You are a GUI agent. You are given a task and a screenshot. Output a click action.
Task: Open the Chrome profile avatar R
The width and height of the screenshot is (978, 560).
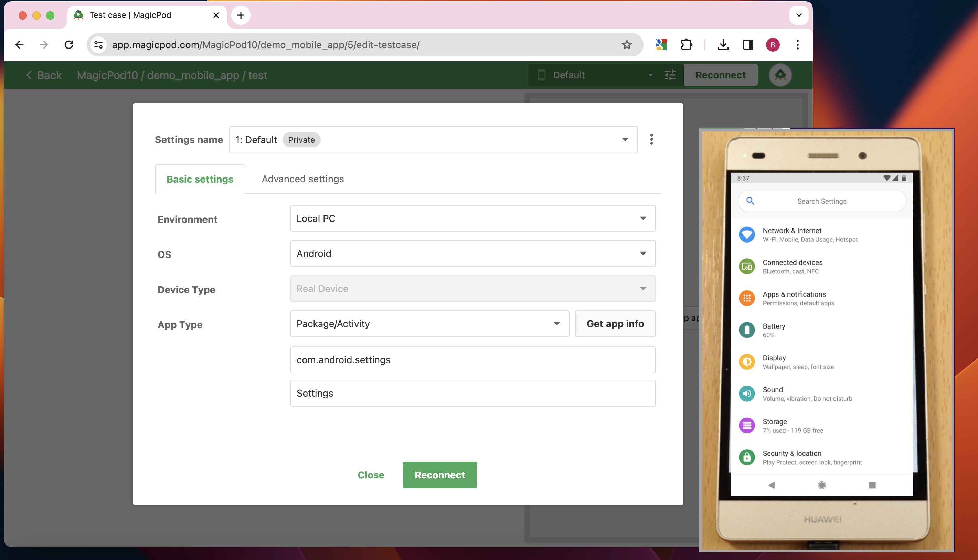773,45
